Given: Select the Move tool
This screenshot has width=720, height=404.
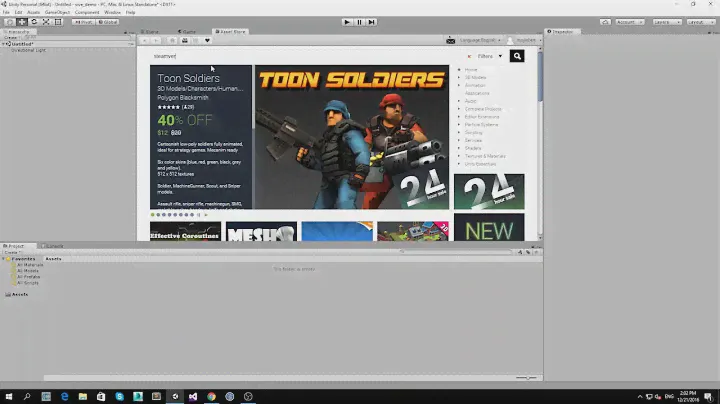Looking at the screenshot, I should point(21,21).
